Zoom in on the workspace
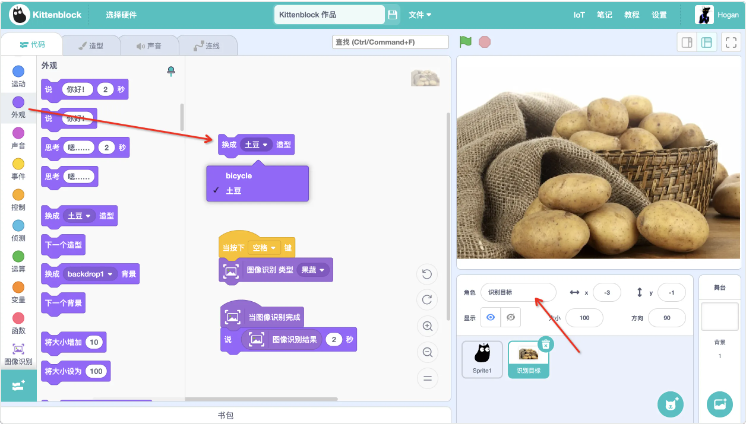The image size is (746, 425). (x=428, y=326)
